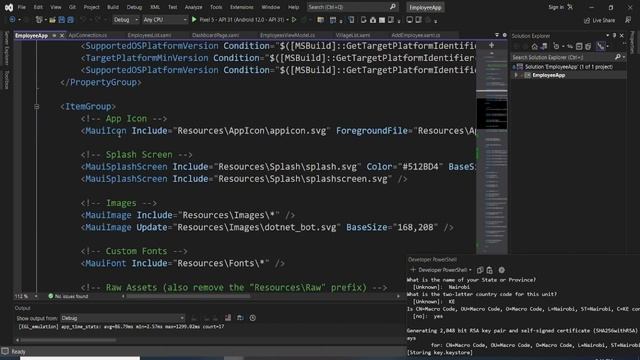Pin the EmployeeApp editor tab
Screen dimensions: 640x360
click(54, 36)
